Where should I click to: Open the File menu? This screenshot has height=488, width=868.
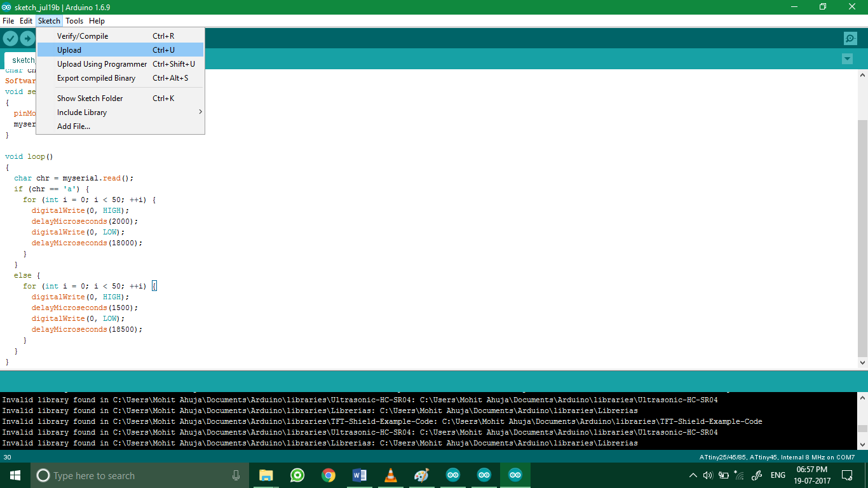[x=8, y=21]
